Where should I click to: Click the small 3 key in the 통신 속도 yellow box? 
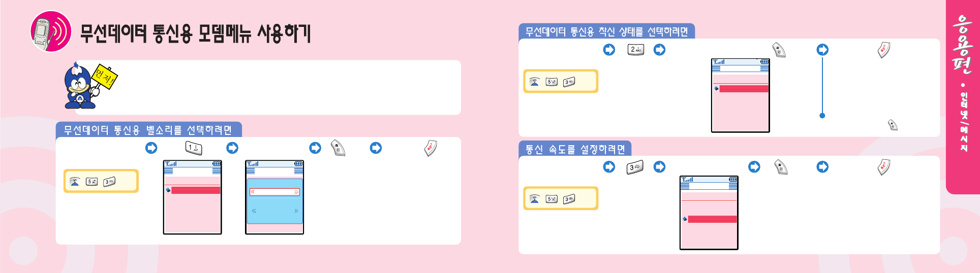pyautogui.click(x=569, y=199)
